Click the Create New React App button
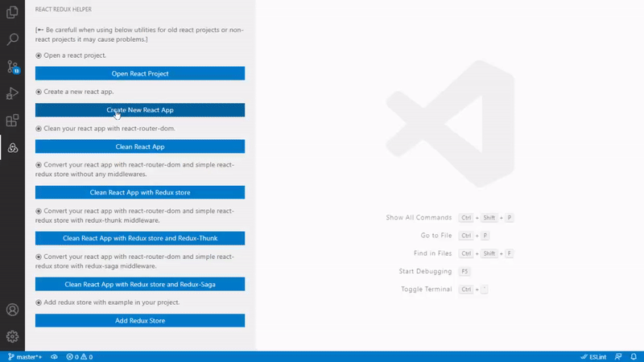This screenshot has height=362, width=644. pos(140,110)
